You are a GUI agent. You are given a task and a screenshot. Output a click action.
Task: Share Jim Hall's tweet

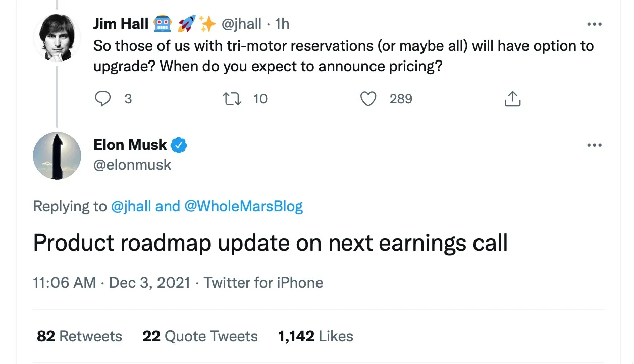click(x=512, y=99)
